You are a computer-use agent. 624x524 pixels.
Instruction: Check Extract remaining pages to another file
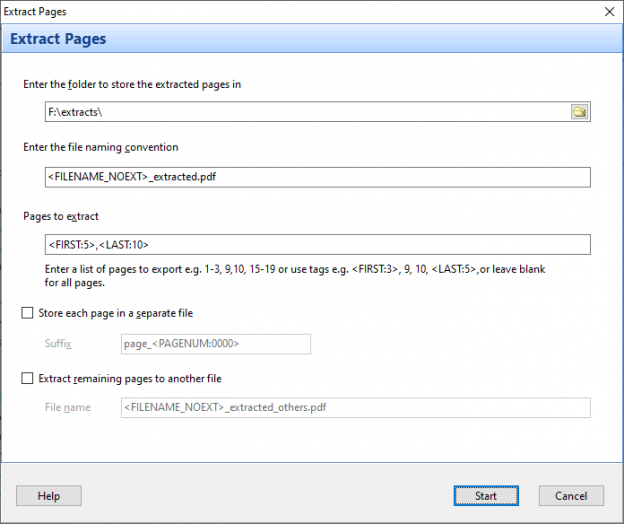(27, 378)
